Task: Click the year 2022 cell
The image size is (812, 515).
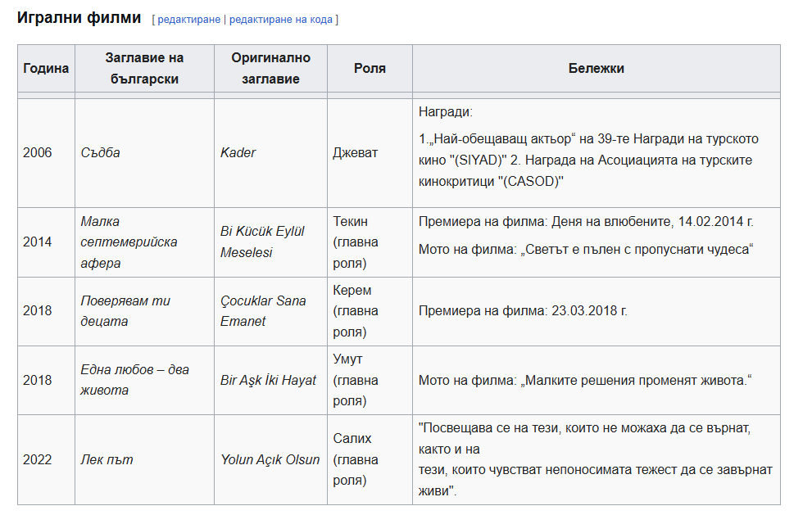Action: tap(38, 460)
